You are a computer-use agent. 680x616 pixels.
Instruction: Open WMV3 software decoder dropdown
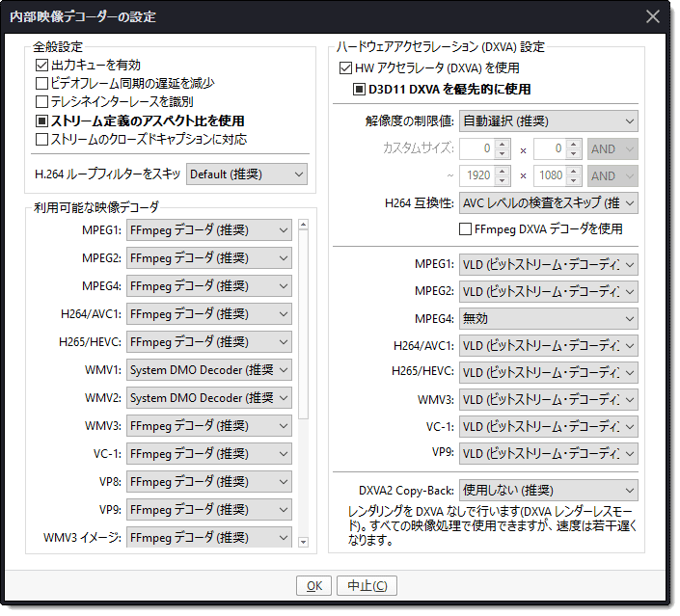(x=209, y=426)
